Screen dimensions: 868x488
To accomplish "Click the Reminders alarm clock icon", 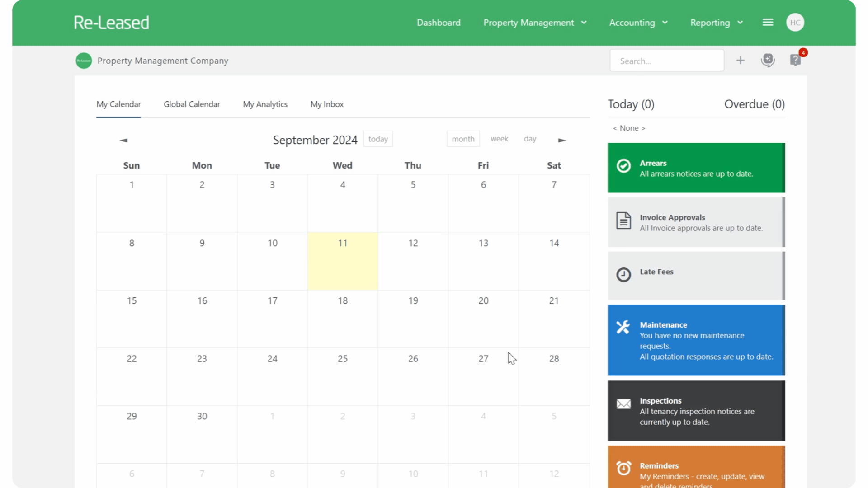I will point(623,468).
